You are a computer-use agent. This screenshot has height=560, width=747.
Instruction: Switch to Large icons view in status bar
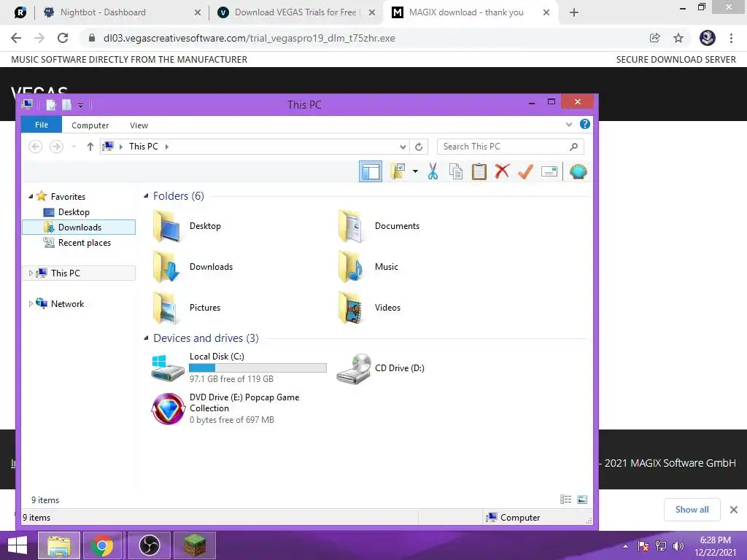click(x=582, y=499)
